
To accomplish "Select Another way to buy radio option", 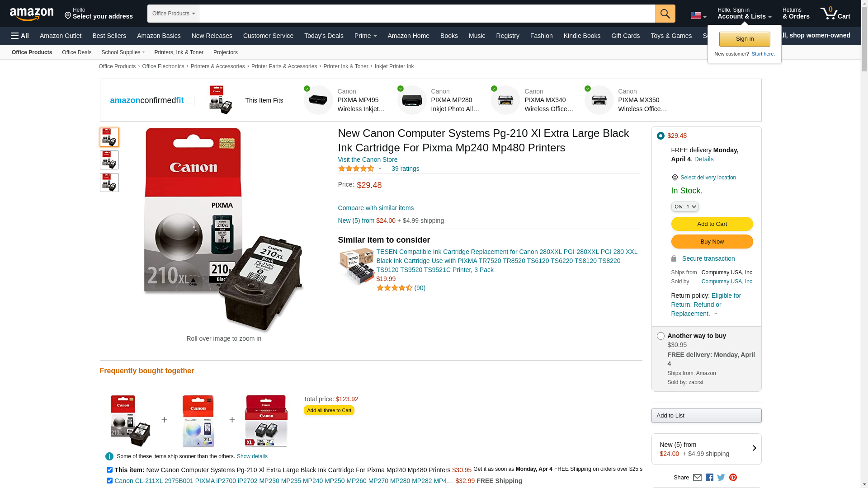I will point(660,336).
